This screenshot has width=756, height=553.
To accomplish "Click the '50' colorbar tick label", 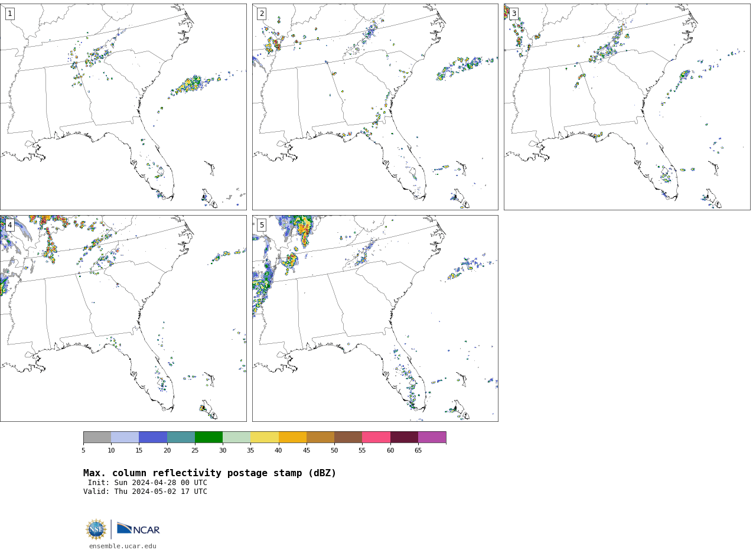I will 334,451.
